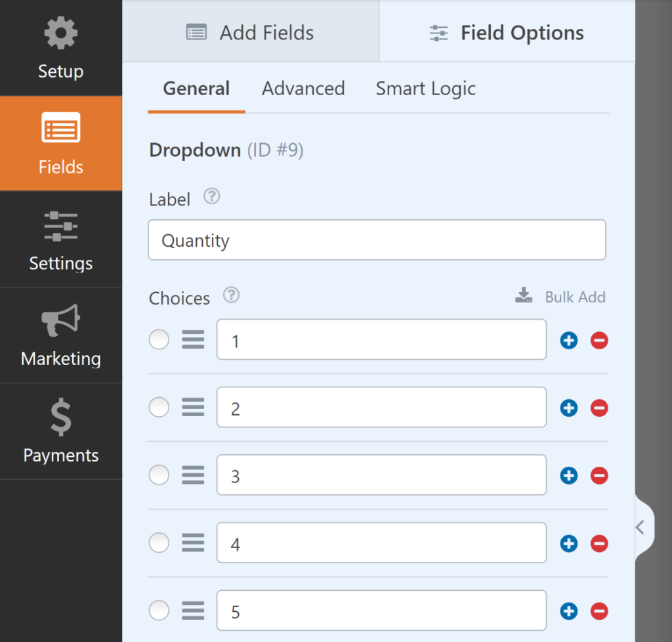Viewport: 672px width, 642px height.
Task: Add a new choice after choice 2
Action: point(568,408)
